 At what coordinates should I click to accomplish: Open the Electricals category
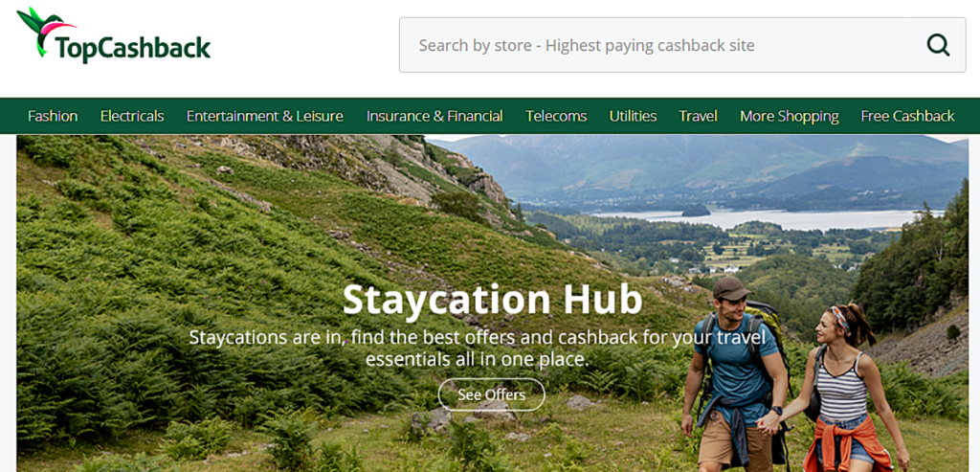(132, 116)
